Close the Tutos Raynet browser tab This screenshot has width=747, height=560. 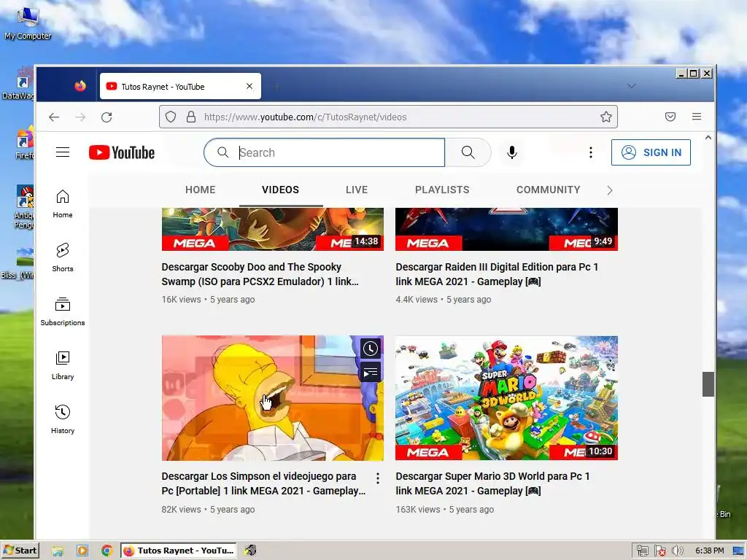point(249,86)
